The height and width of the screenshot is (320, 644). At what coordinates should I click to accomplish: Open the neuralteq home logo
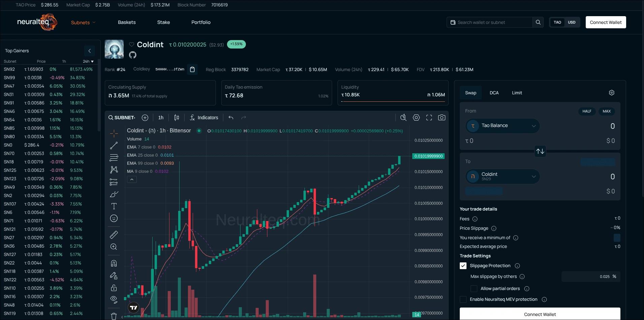tap(37, 22)
